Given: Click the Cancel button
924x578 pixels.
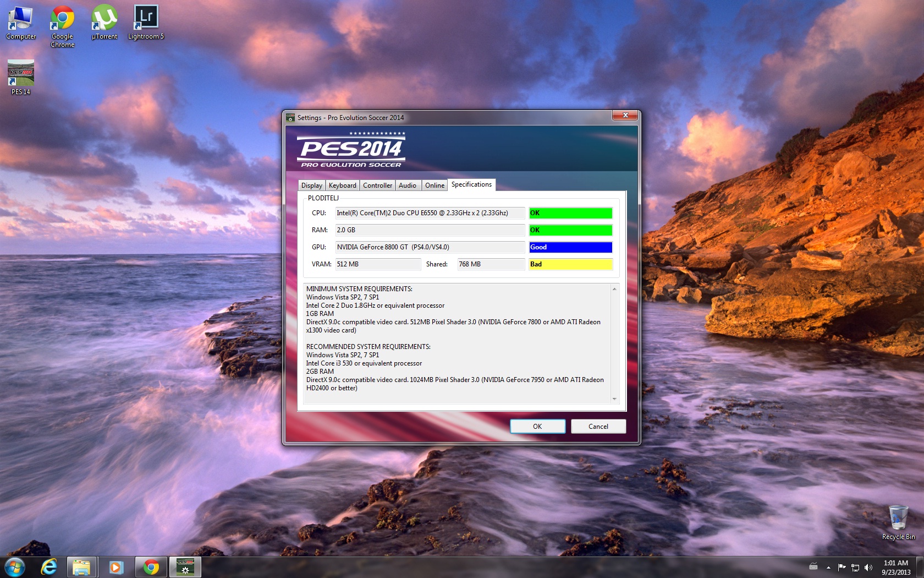Looking at the screenshot, I should 598,427.
